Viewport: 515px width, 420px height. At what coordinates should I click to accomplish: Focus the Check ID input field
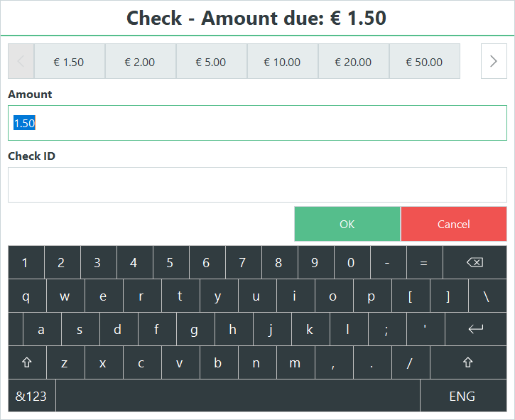(257, 185)
